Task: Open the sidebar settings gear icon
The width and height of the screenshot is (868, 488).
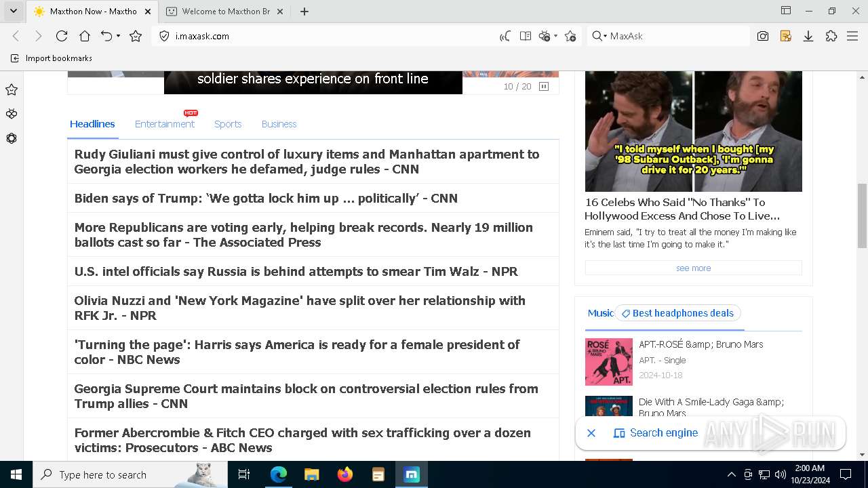Action: coord(12,138)
